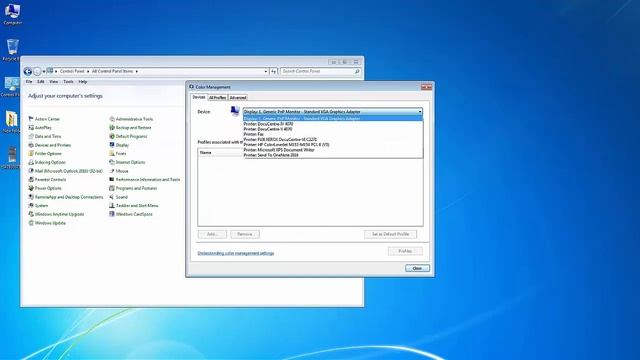
Task: Open Programs and Features icon
Action: tap(112, 188)
